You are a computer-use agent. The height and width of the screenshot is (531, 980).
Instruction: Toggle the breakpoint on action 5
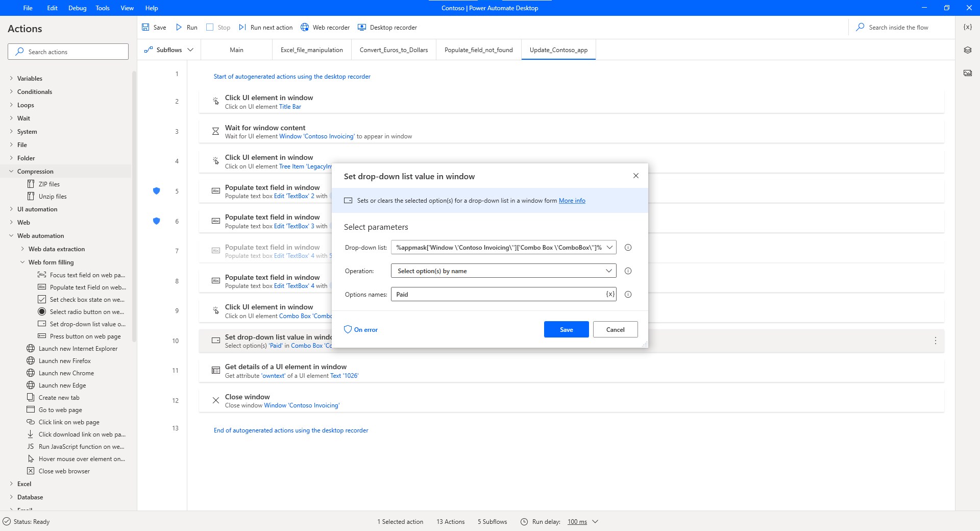pyautogui.click(x=157, y=191)
